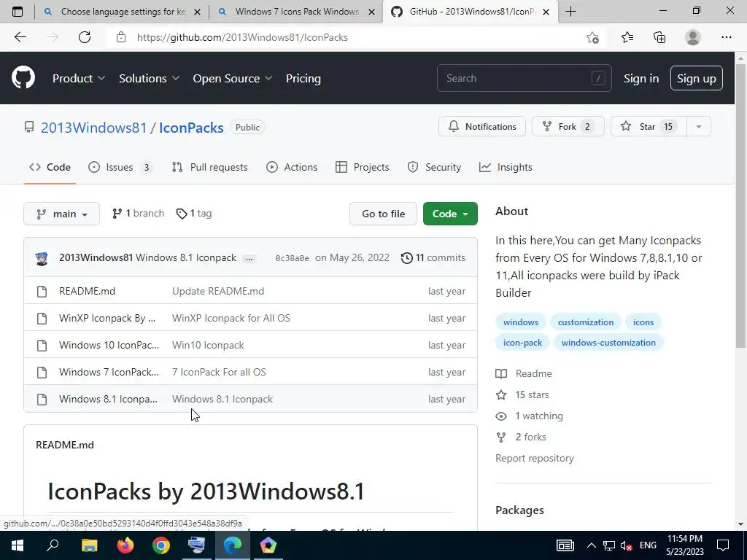Launch Firefox from taskbar
Image resolution: width=747 pixels, height=560 pixels.
click(x=125, y=545)
